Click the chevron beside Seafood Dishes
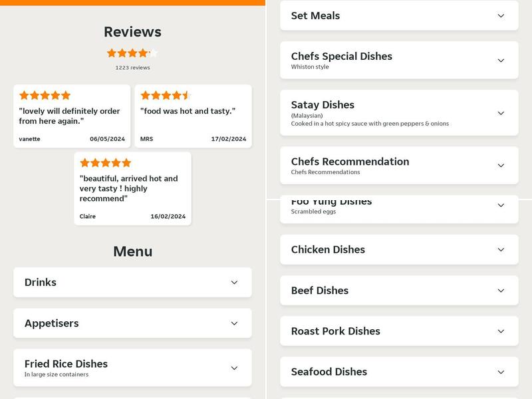532x399 pixels. (499, 372)
